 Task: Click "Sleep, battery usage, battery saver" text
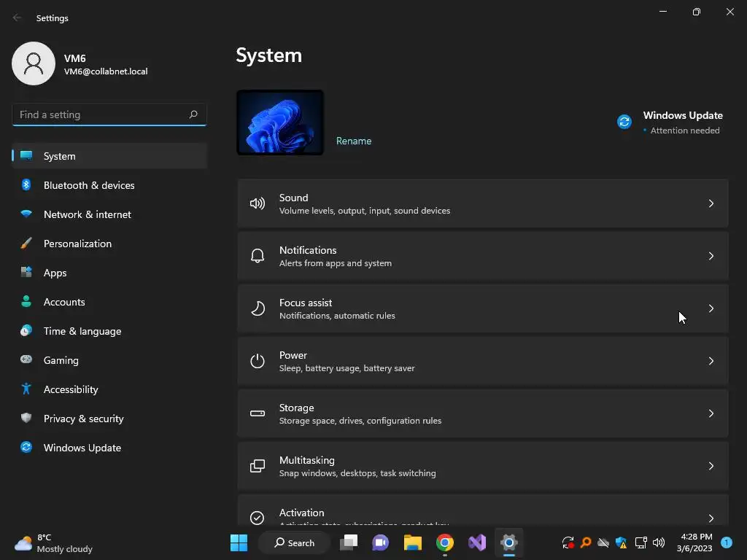347,368
